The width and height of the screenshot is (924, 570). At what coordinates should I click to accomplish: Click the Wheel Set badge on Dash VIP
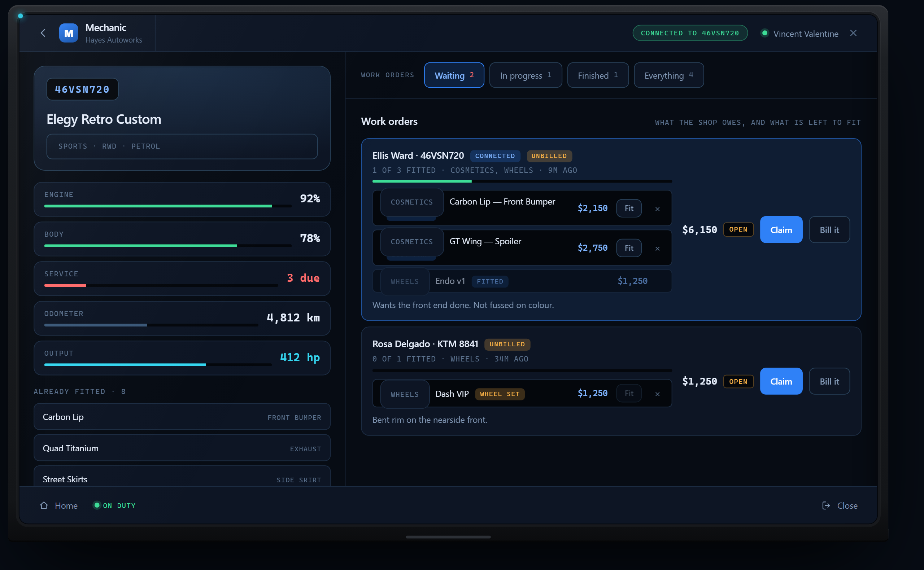pos(500,394)
